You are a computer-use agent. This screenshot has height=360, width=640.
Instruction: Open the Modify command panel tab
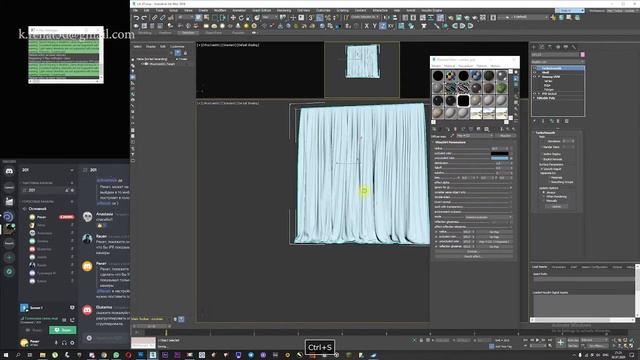click(542, 47)
